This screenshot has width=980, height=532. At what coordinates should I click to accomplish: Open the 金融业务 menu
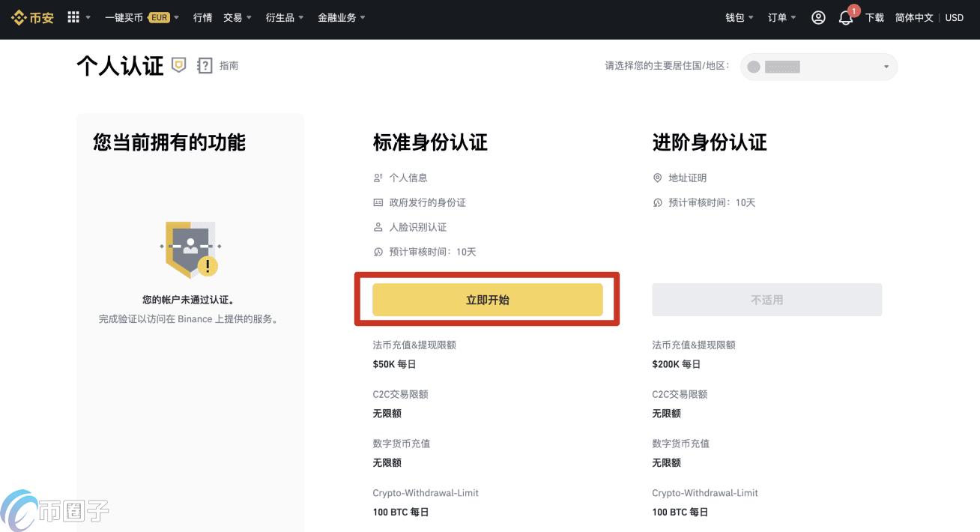click(337, 17)
